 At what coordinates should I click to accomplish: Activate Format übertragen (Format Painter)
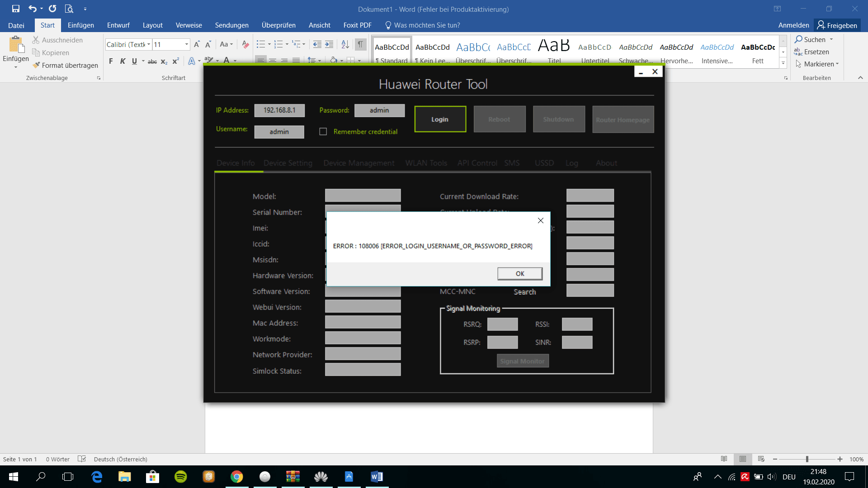coord(66,65)
